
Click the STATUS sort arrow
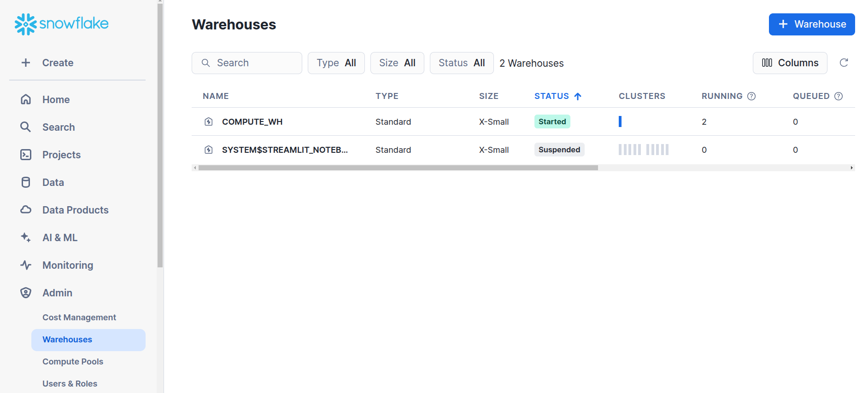(x=578, y=96)
